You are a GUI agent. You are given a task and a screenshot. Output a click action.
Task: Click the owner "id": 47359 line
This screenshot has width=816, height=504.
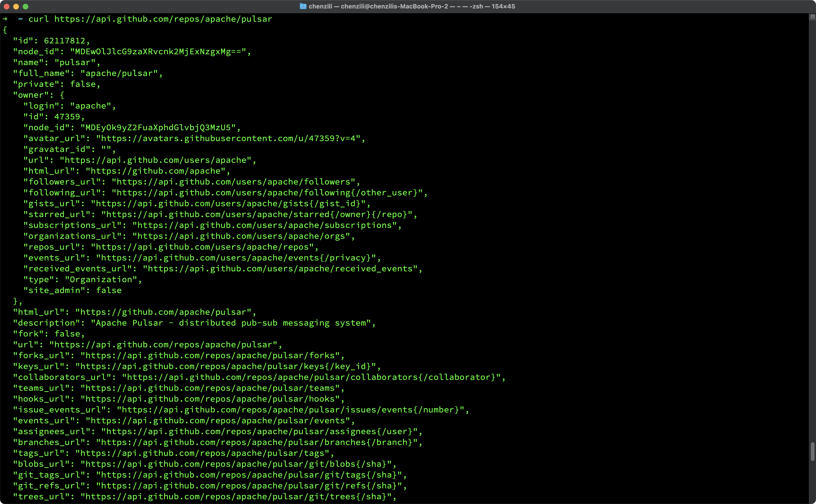point(54,117)
